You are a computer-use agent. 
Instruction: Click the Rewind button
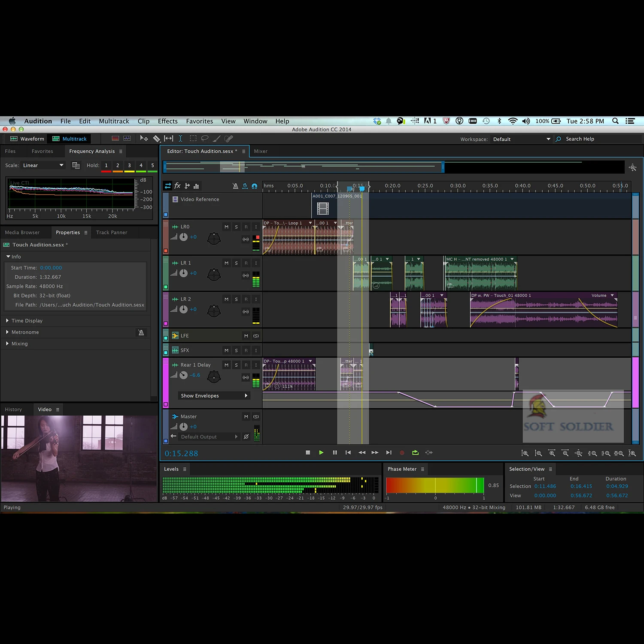coord(362,453)
